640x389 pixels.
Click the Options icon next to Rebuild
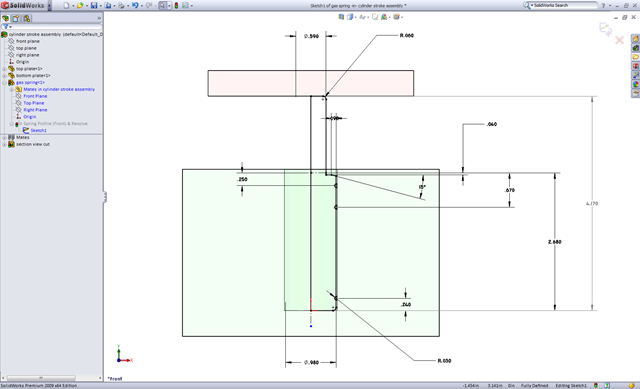coord(185,5)
